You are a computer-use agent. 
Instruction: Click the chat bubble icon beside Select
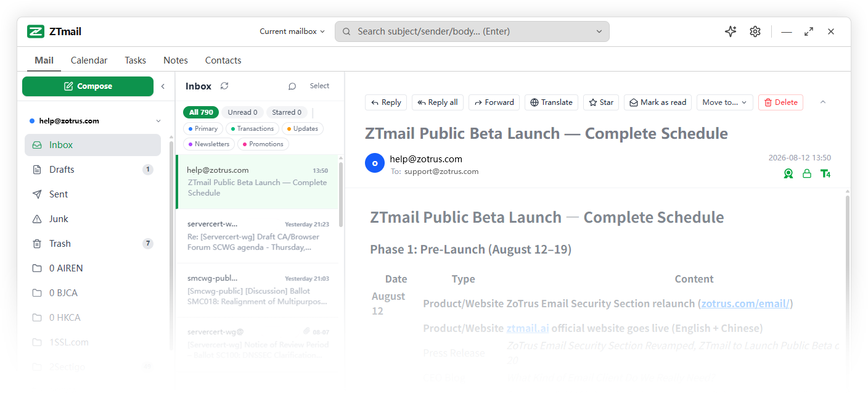click(x=292, y=86)
